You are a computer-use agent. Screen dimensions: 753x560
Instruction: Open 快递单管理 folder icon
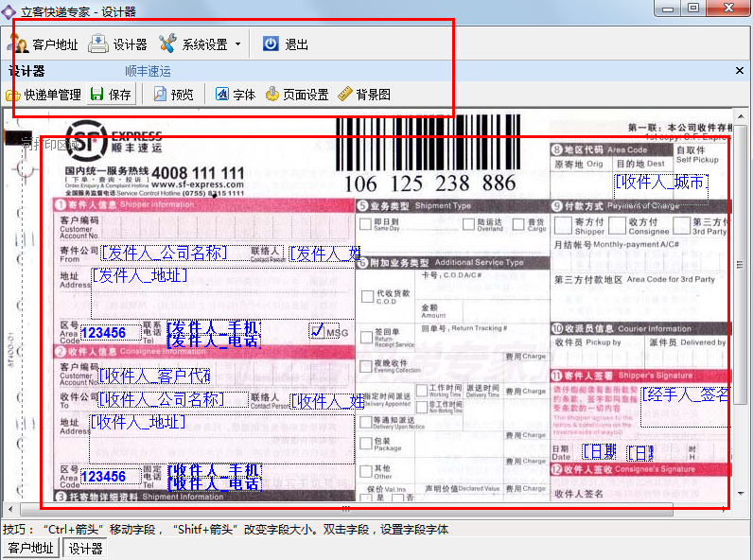pyautogui.click(x=12, y=95)
